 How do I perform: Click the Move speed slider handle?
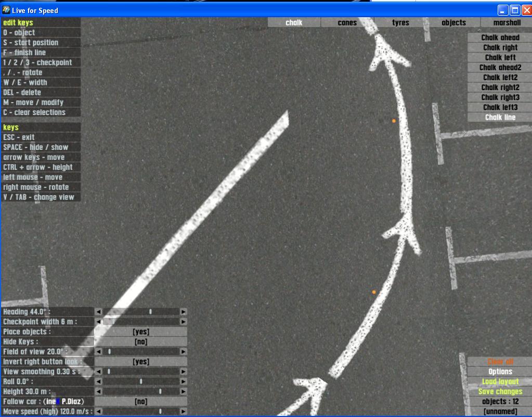tap(160, 411)
